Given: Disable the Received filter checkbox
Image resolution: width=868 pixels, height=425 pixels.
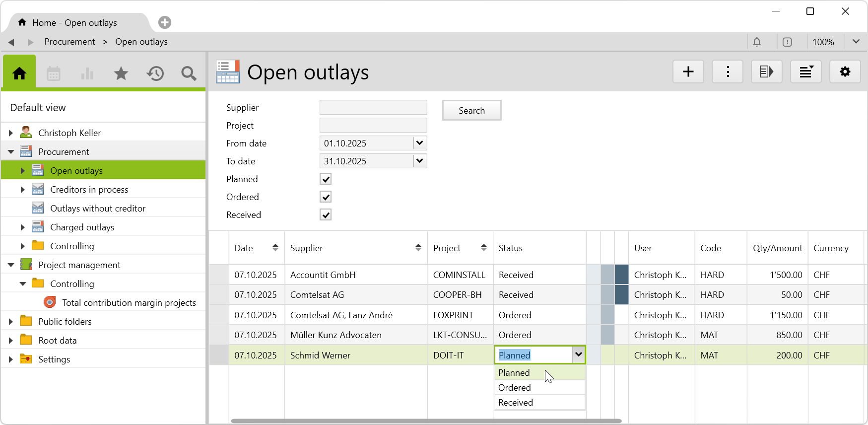Looking at the screenshot, I should tap(326, 215).
